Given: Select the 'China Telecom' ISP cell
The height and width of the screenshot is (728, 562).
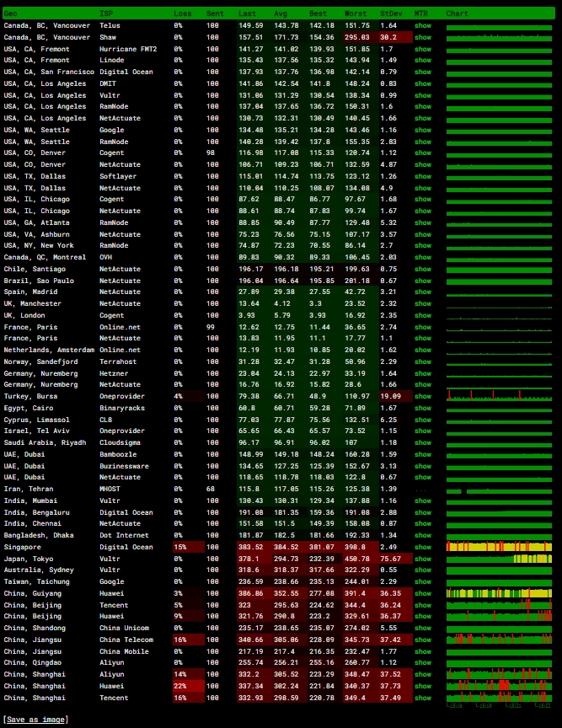Looking at the screenshot, I should tap(126, 640).
